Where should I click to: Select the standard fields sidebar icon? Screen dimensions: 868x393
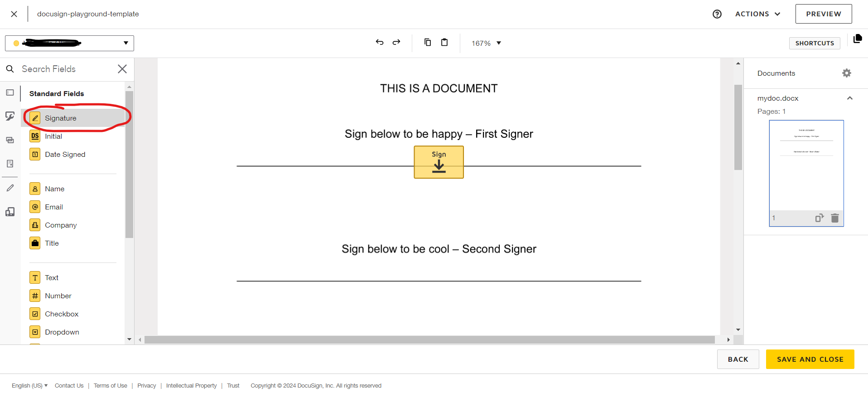[10, 92]
